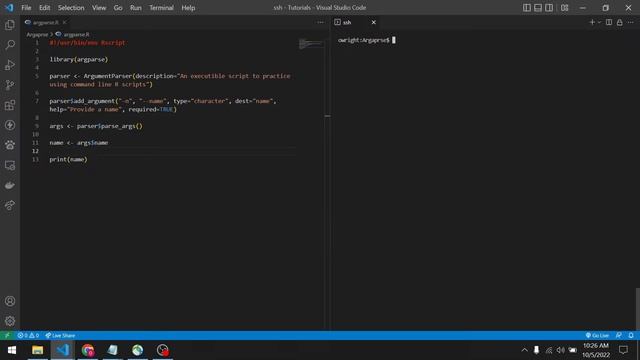
Task: Open the Docker whale view
Action: 10,185
